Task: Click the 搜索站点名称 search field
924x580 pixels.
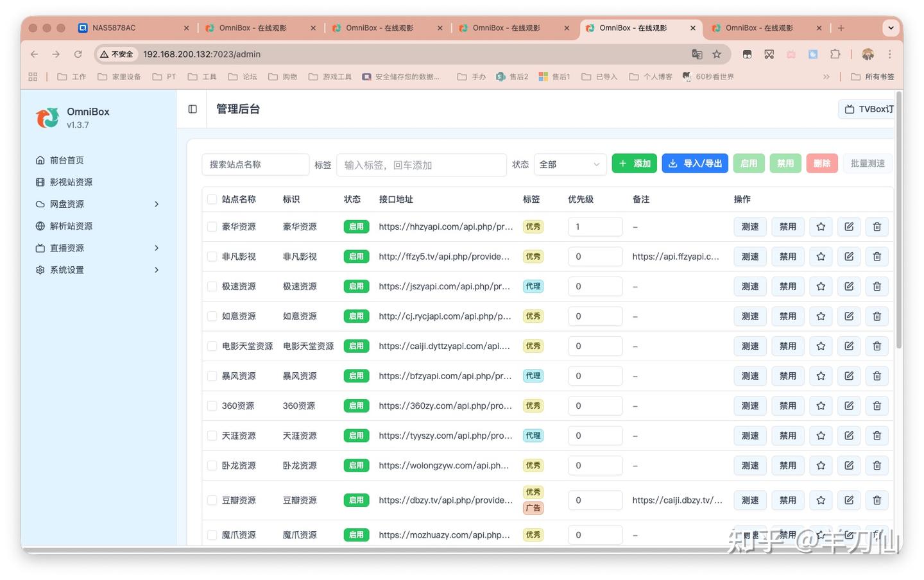Action: 255,164
